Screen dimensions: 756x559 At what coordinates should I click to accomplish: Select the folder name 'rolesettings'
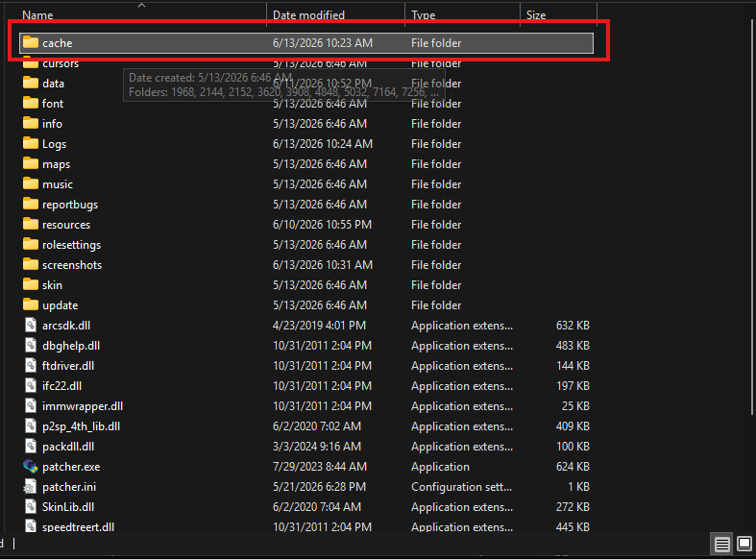pos(71,245)
